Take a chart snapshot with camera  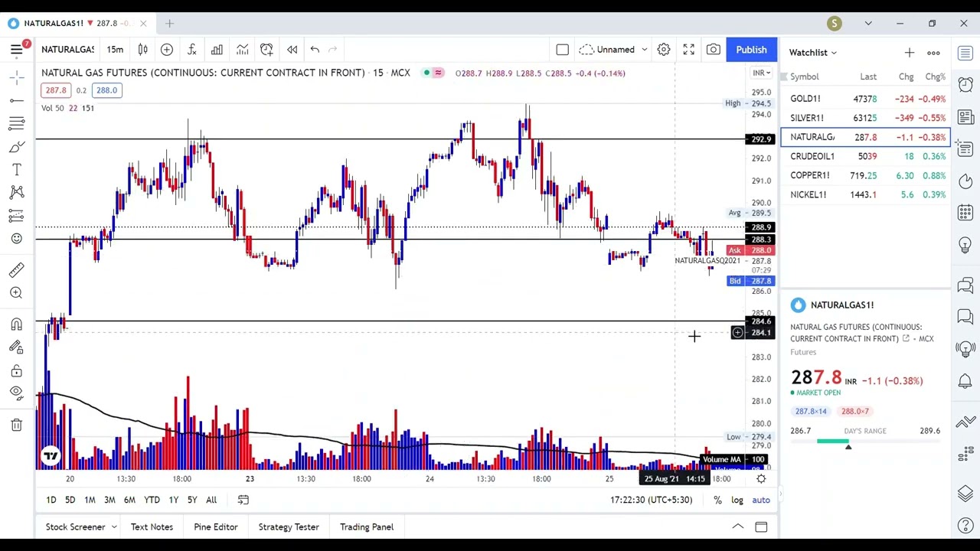click(x=713, y=50)
